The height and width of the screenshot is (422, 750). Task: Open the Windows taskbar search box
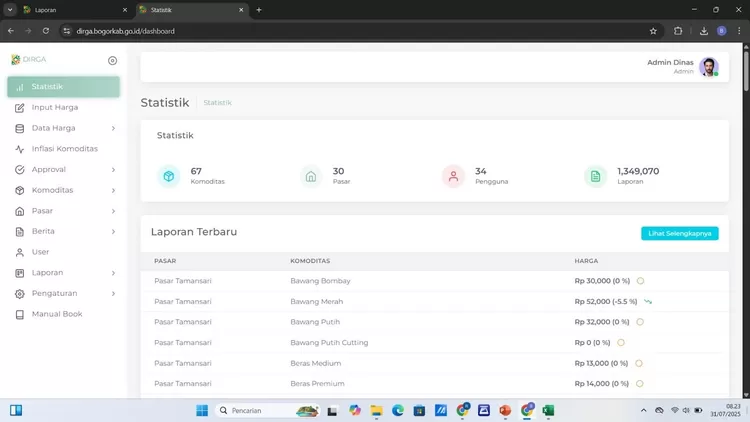coord(265,410)
